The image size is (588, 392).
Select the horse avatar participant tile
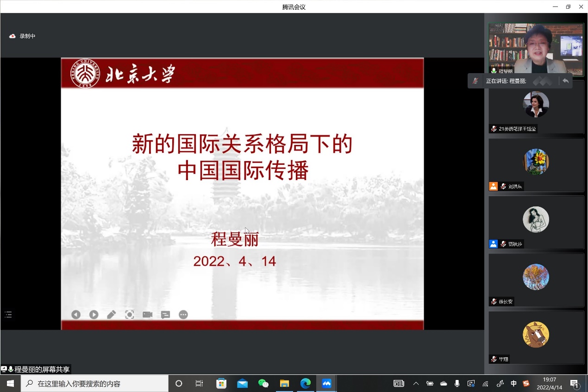pos(536,337)
